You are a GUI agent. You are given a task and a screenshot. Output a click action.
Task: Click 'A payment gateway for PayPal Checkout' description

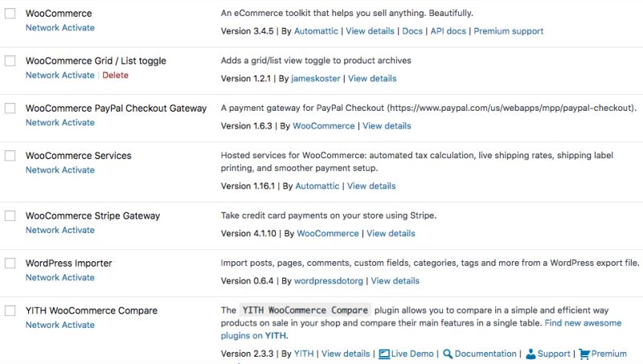(428, 108)
